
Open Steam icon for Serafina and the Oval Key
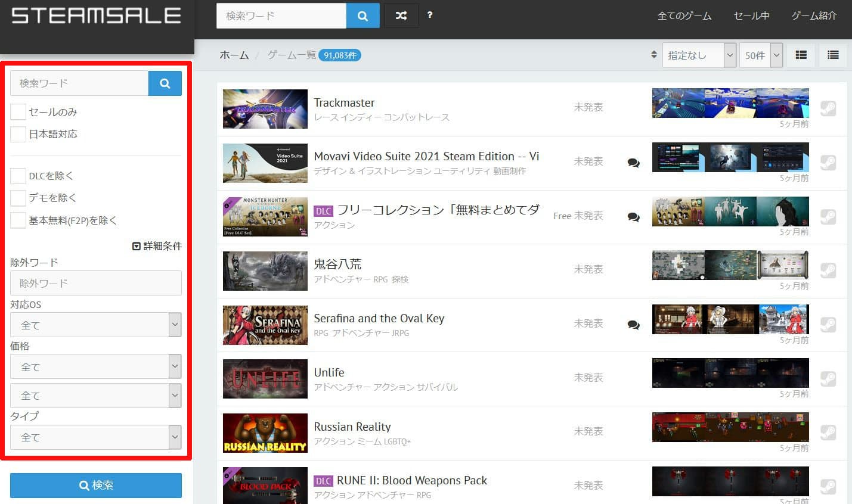[828, 324]
